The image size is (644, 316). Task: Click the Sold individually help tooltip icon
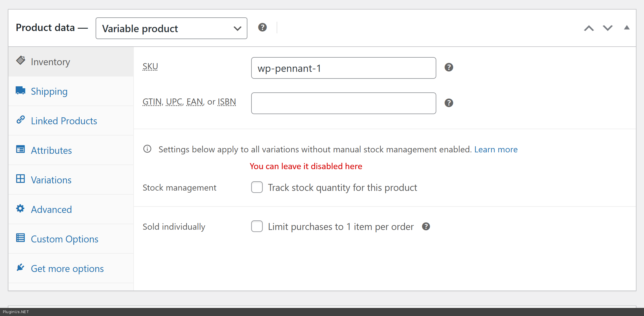tap(426, 227)
